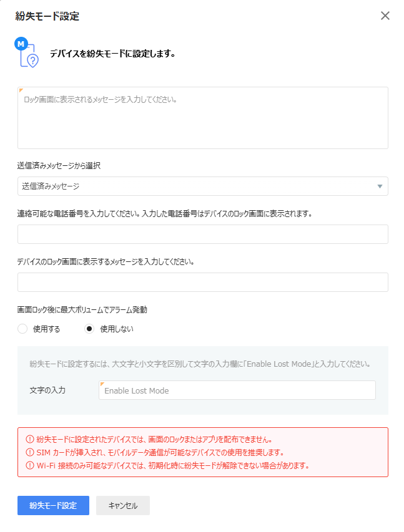Click the device lock screen message field
This screenshot has height=532, width=404.
coord(203,283)
